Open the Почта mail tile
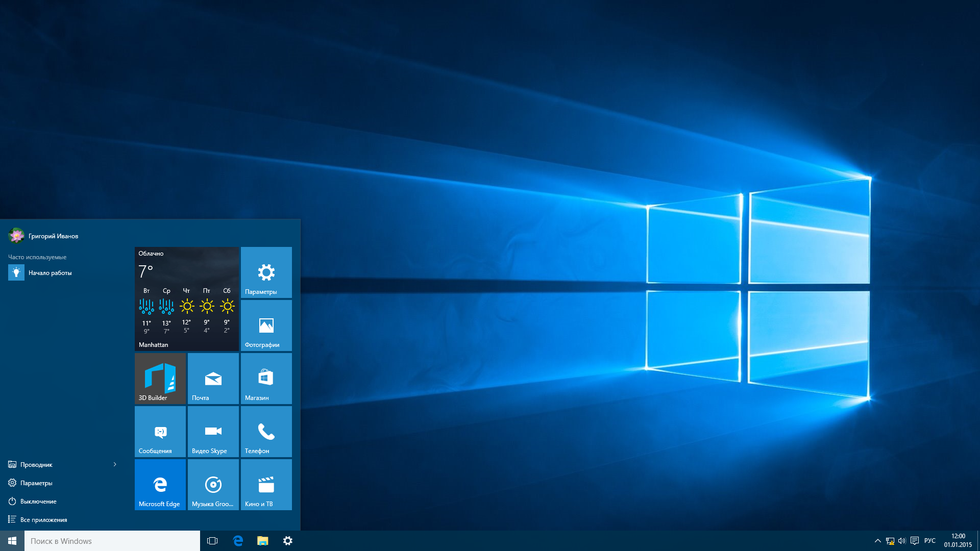Screen dimensions: 980x551 click(x=213, y=379)
